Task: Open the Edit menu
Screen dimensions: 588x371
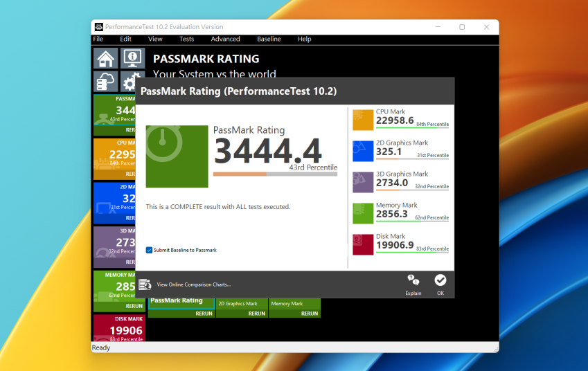Action: [125, 39]
